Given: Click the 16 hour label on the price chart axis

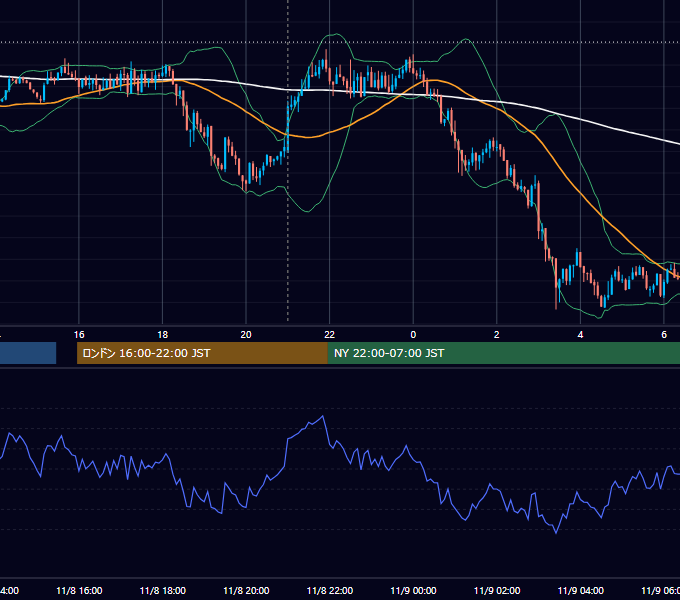Looking at the screenshot, I should (79, 335).
